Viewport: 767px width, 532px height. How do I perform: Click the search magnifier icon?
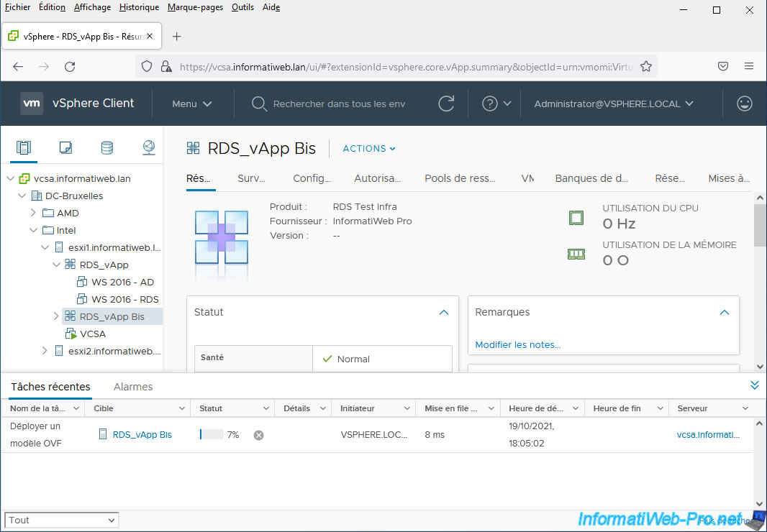click(259, 104)
